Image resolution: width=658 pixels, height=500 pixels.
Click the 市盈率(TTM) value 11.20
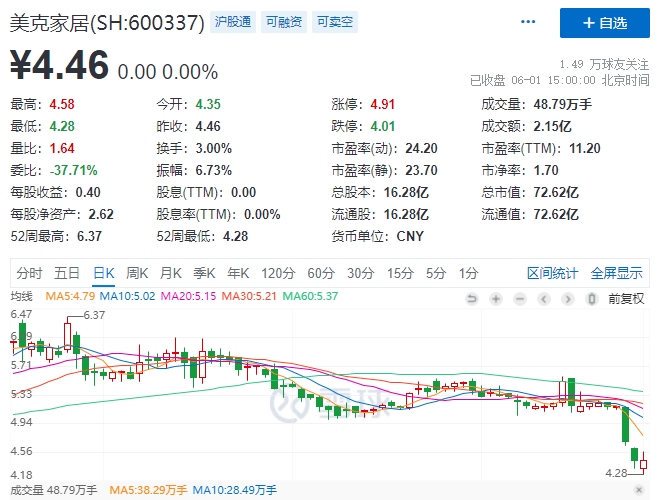coord(585,148)
